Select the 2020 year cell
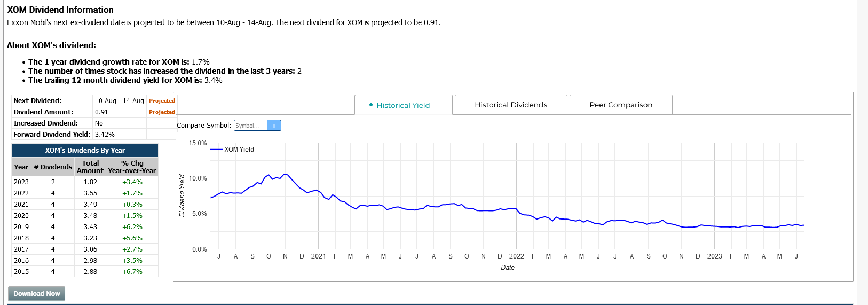The width and height of the screenshot is (868, 305). (x=21, y=216)
